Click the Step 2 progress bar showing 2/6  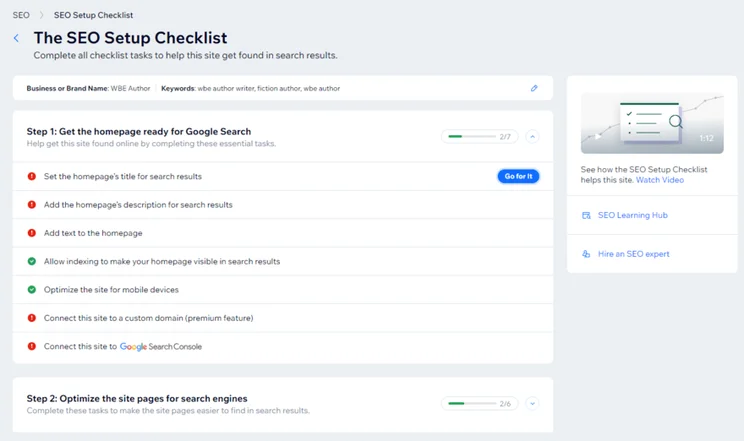pos(480,403)
